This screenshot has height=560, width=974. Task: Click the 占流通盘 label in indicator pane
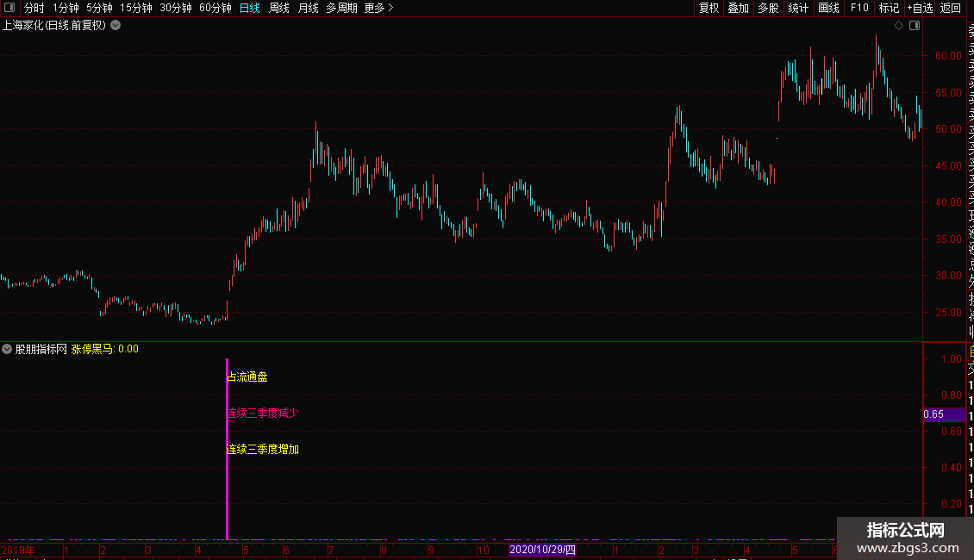pyautogui.click(x=248, y=376)
